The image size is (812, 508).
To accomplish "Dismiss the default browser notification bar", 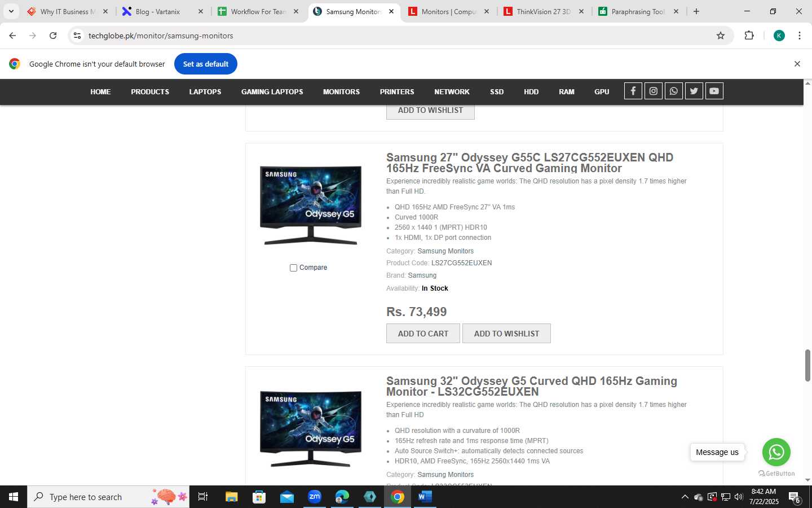I will pos(797,64).
